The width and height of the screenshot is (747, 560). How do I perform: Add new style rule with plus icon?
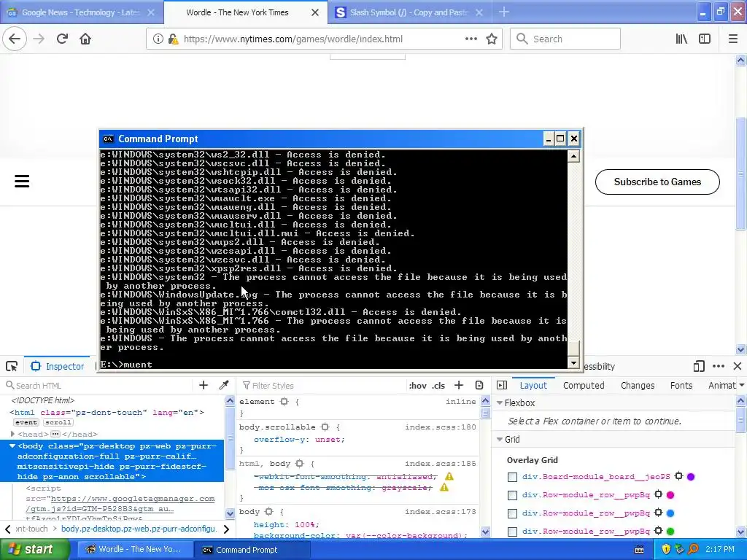(x=459, y=385)
